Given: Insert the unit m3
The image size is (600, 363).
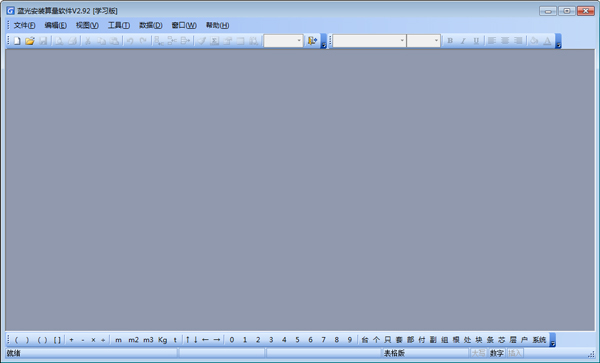Looking at the screenshot, I should 148,340.
